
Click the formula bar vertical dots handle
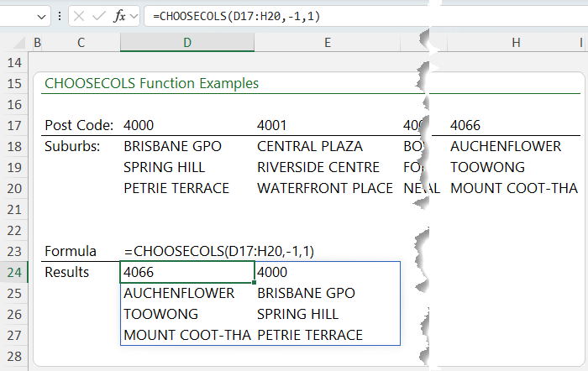[x=60, y=16]
